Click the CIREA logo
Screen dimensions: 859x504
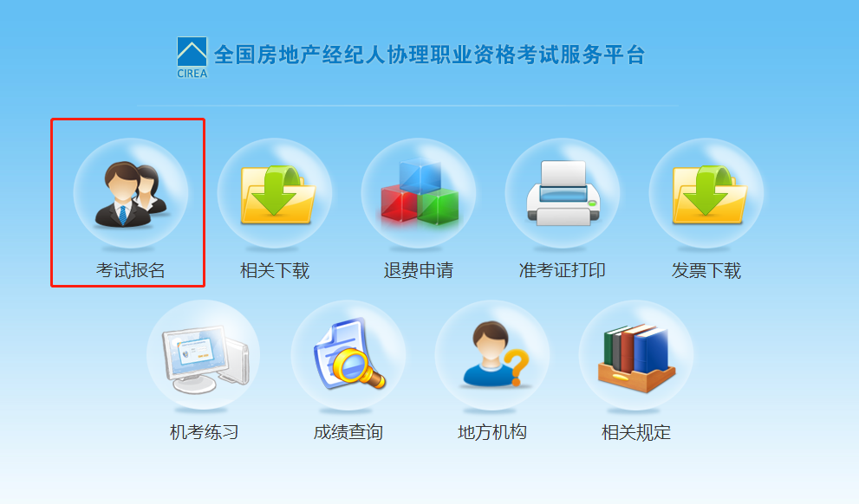click(192, 57)
